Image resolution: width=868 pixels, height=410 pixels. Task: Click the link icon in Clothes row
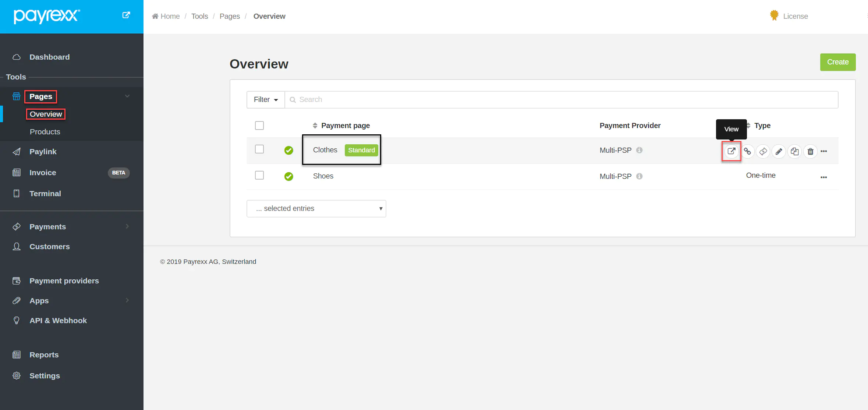747,151
